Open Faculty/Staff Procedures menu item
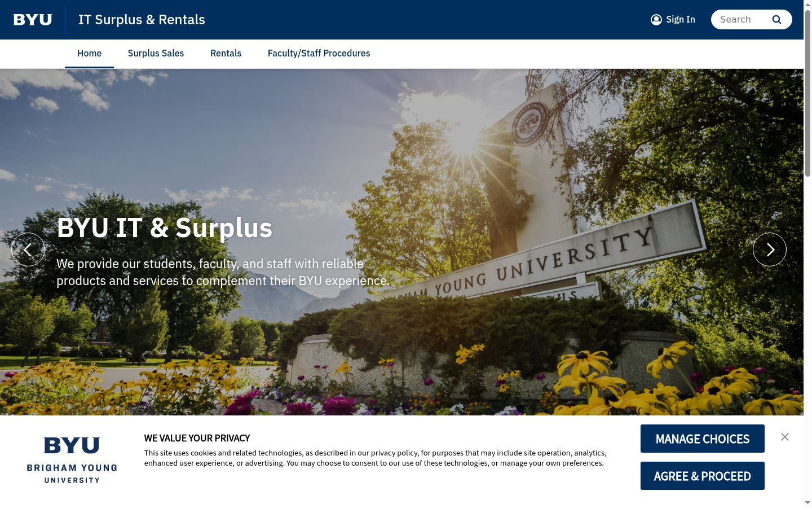 point(319,54)
